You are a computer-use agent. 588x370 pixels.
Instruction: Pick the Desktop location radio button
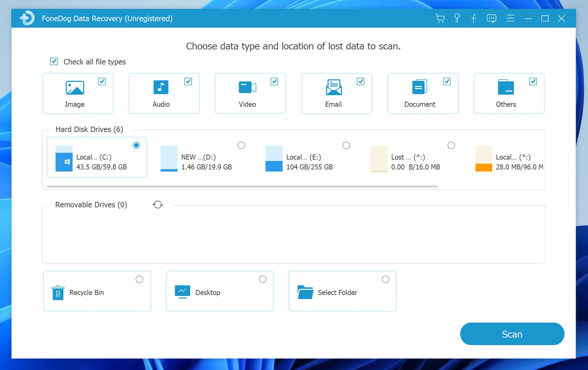[x=263, y=279]
